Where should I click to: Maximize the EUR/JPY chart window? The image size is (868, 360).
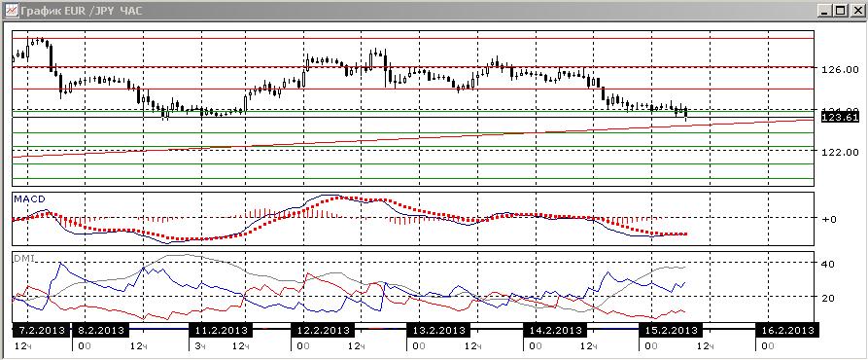(841, 11)
